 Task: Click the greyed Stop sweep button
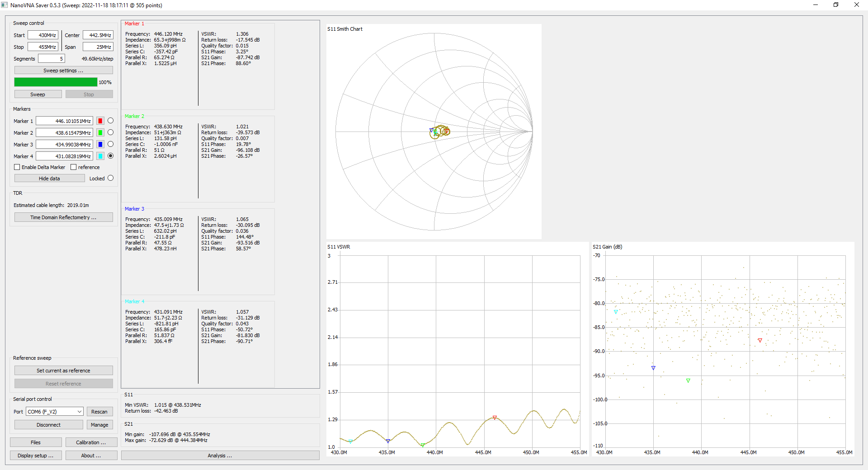tap(89, 94)
